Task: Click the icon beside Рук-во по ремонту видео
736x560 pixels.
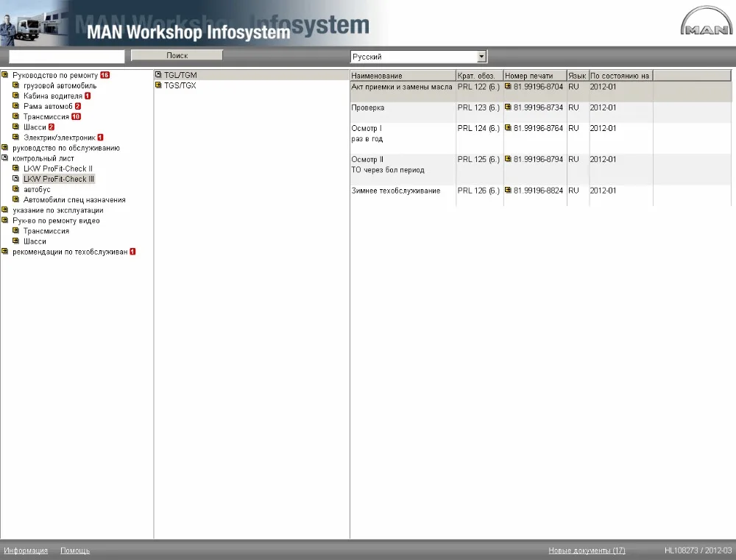Action: (4, 220)
